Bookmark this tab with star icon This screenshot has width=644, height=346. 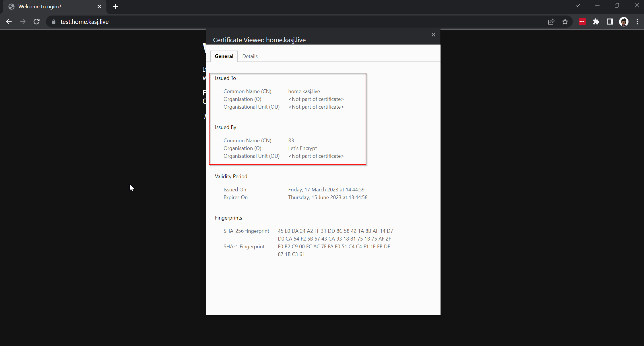565,22
